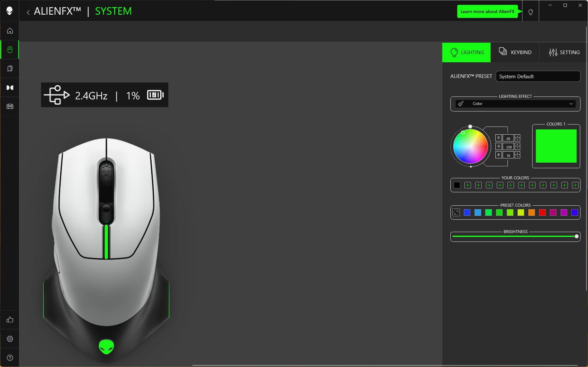
Task: Click the window's vertical scrollbar
Action: [x=586, y=158]
